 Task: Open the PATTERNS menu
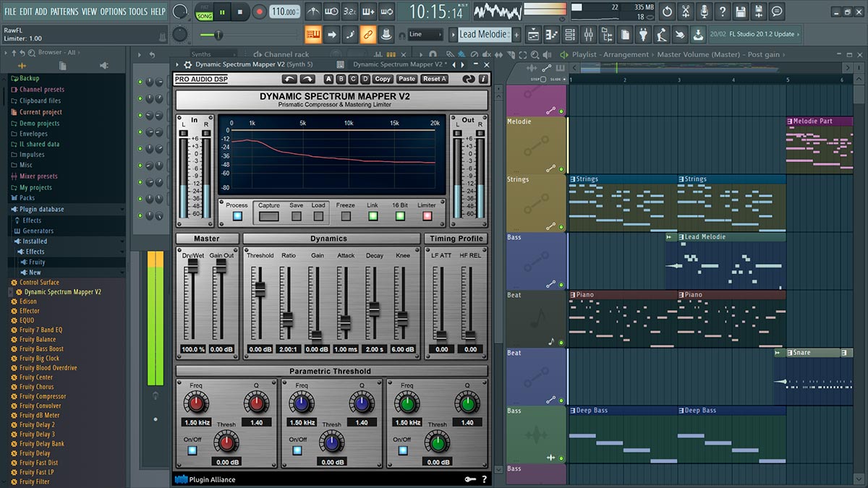point(64,12)
